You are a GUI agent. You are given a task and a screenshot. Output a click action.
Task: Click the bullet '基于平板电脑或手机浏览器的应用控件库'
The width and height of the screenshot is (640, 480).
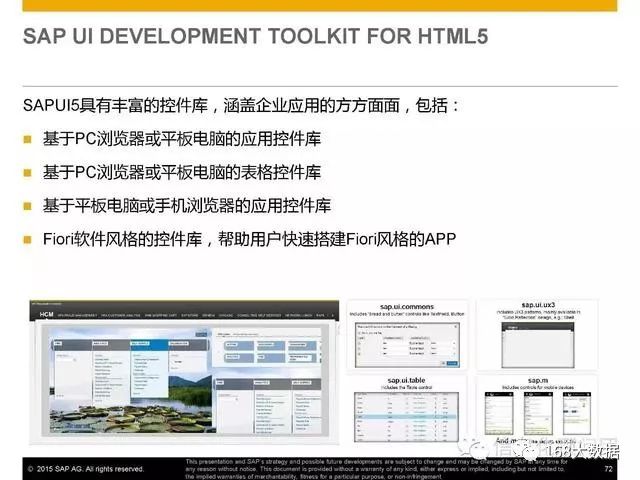[187, 205]
